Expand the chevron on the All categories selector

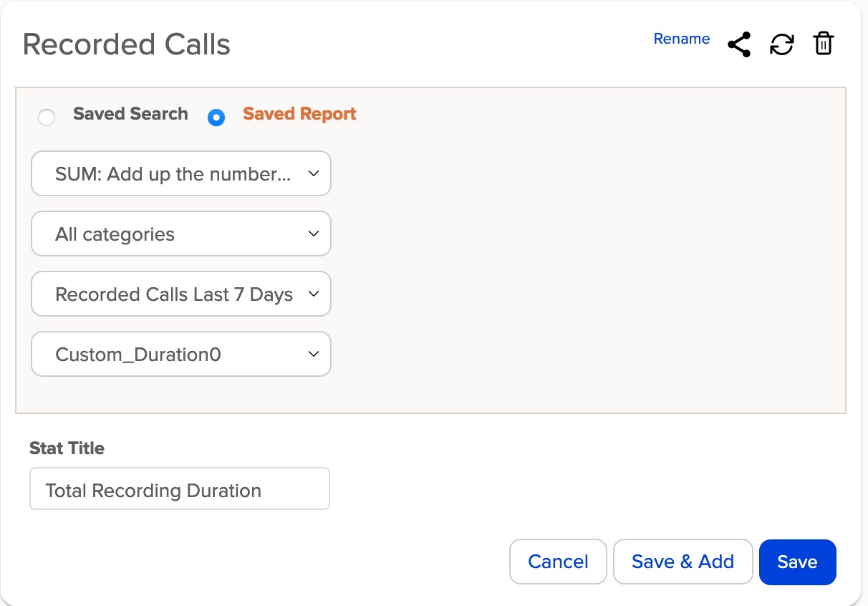[313, 234]
